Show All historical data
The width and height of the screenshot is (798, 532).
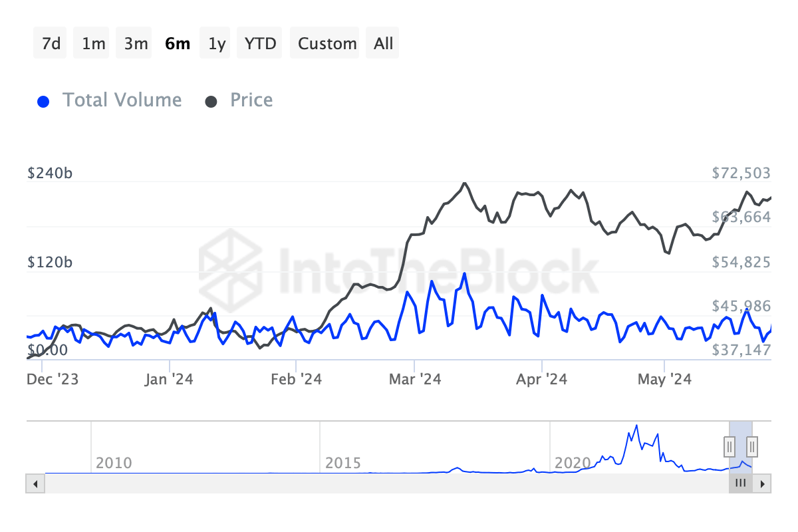click(384, 44)
